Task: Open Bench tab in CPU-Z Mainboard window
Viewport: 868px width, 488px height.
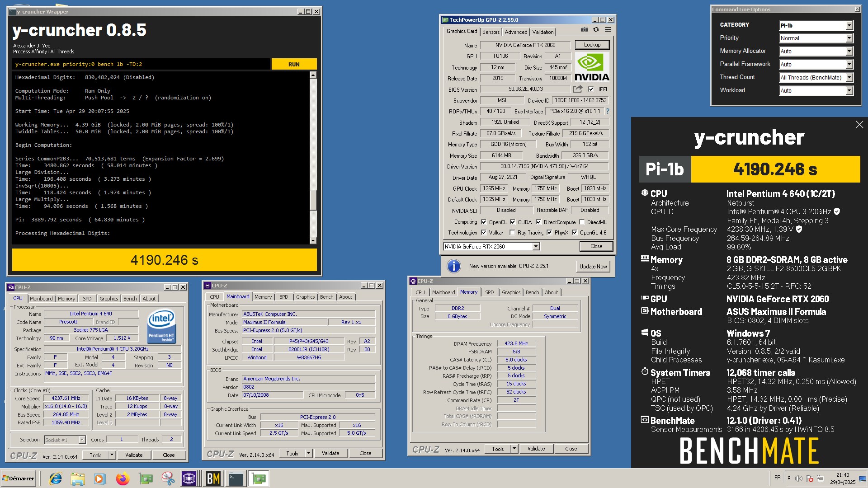Action: [326, 297]
